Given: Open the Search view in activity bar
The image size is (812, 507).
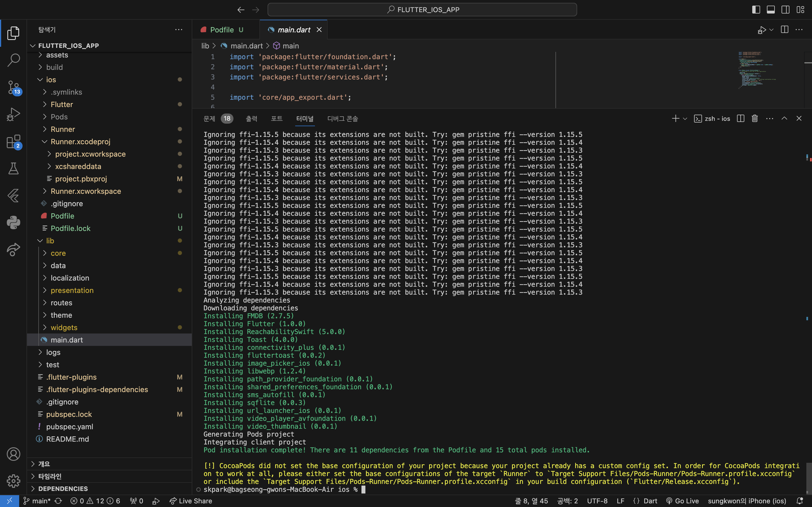Looking at the screenshot, I should tap(14, 60).
